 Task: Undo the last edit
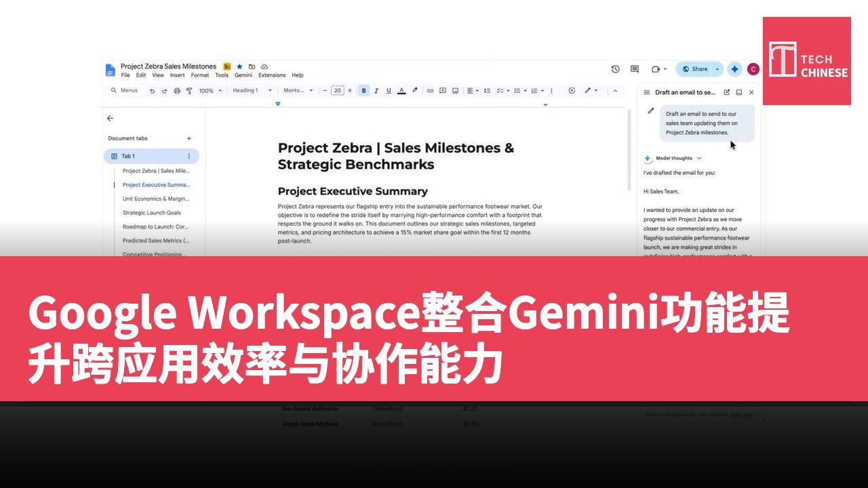[152, 90]
